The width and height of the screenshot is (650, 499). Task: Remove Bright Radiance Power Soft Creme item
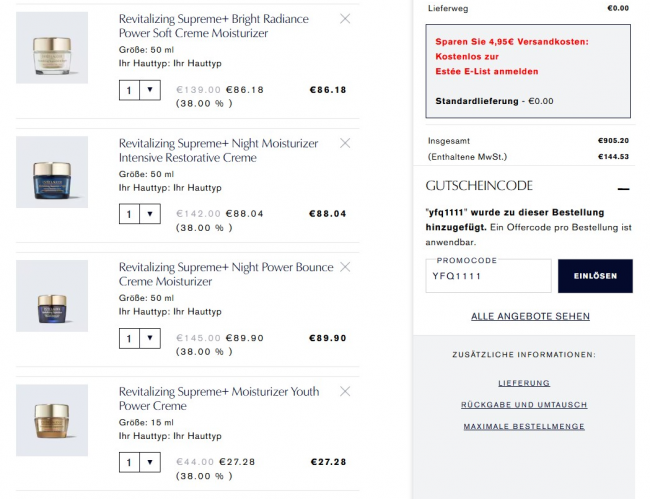coord(345,19)
